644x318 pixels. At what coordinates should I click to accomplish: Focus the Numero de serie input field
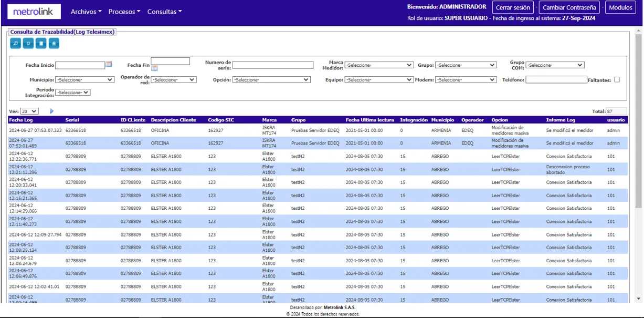pos(273,65)
